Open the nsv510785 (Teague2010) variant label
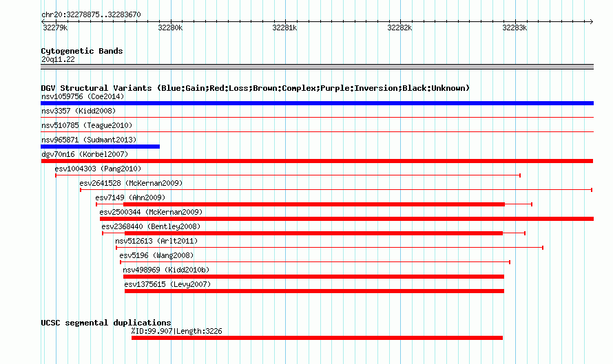613x364 pixels. point(87,125)
